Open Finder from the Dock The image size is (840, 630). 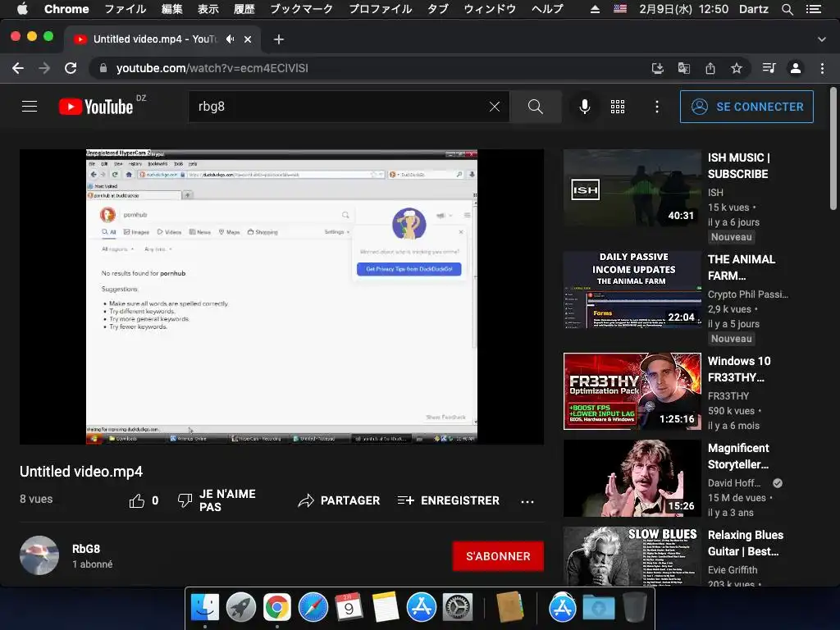tap(205, 608)
